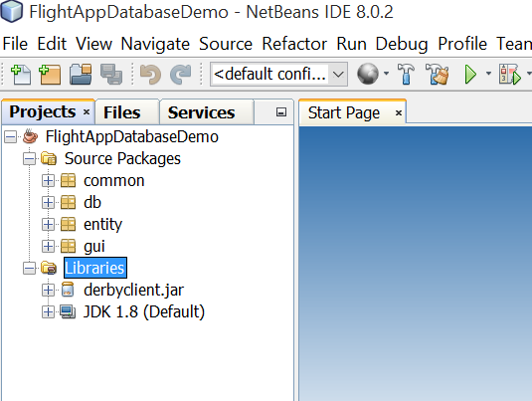Click the entity package icon
532x401 pixels.
tap(68, 224)
